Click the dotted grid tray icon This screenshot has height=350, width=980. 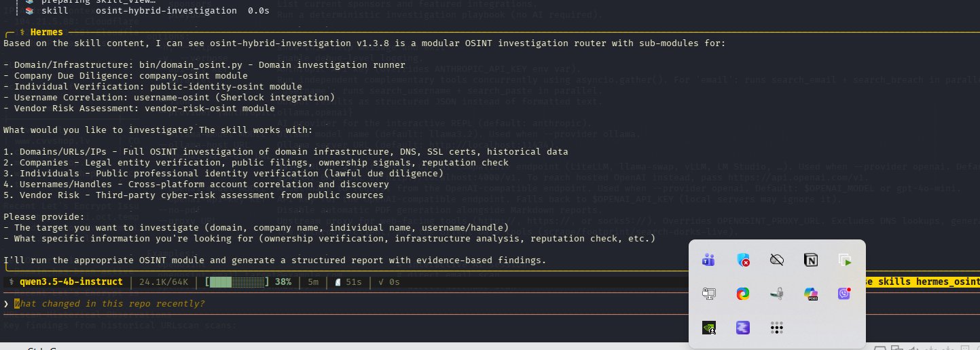click(x=777, y=328)
